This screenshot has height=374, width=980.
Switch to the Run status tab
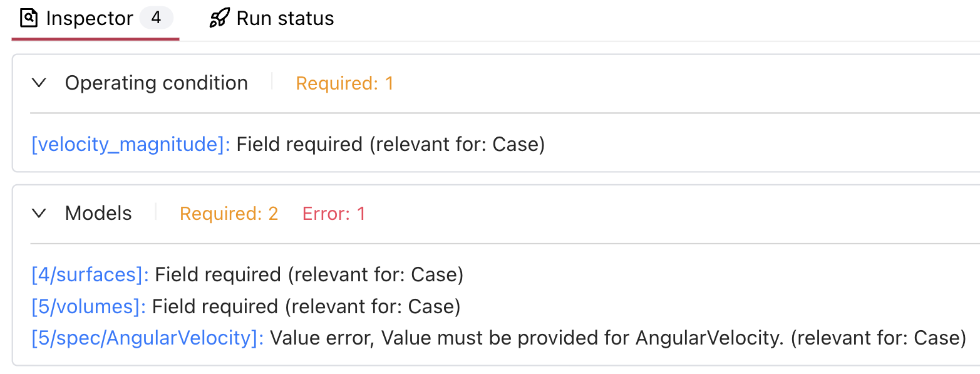pyautogui.click(x=284, y=18)
